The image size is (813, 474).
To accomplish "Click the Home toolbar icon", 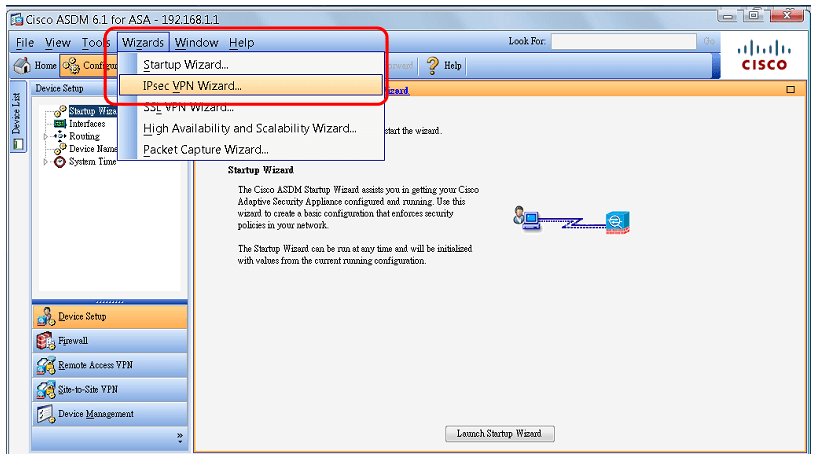I will coord(22,65).
